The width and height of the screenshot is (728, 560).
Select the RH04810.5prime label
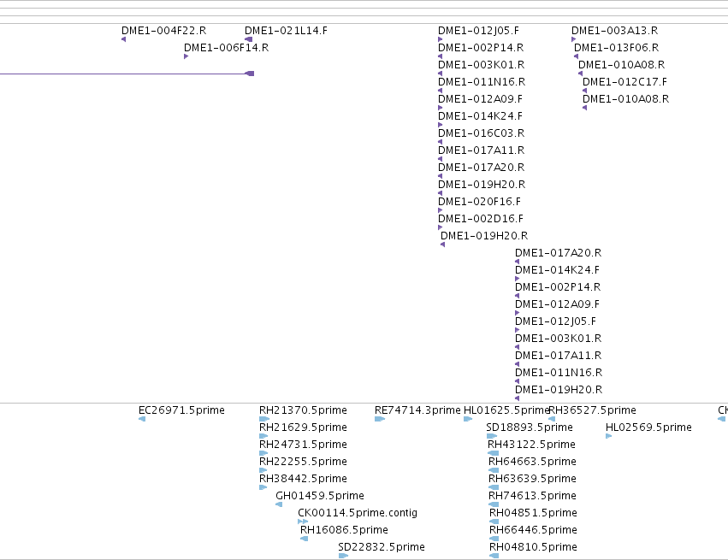[534, 547]
